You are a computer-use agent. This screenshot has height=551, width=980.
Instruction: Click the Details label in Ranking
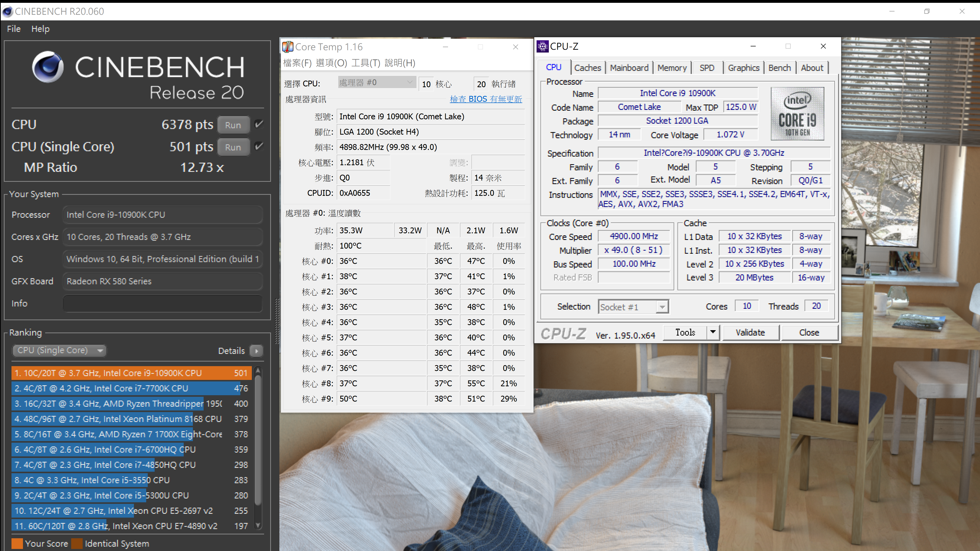click(x=231, y=351)
